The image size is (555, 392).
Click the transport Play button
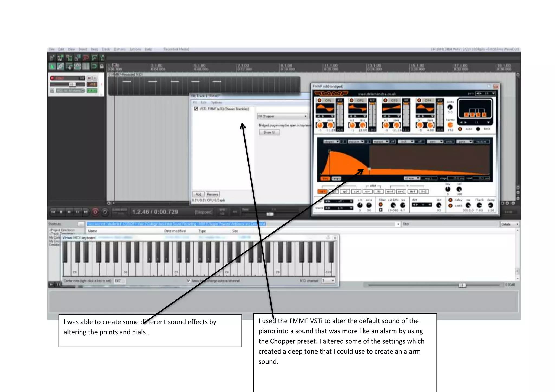click(x=69, y=212)
